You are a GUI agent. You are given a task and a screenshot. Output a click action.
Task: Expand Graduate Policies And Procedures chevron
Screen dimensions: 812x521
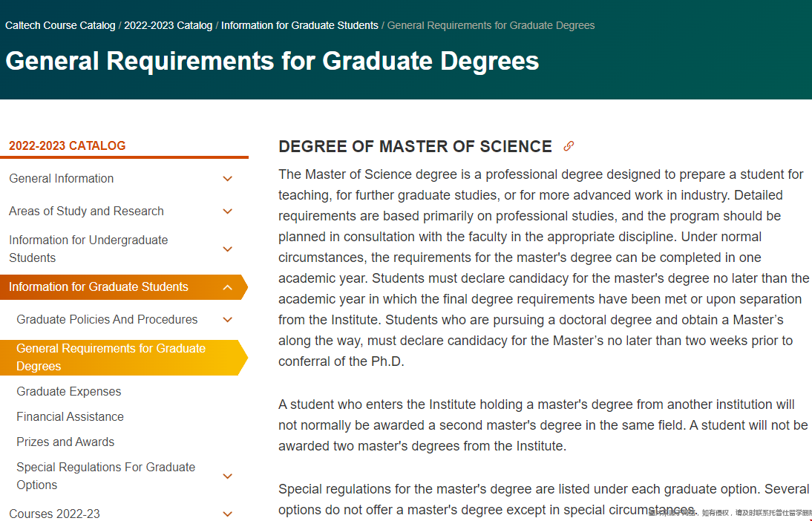(227, 320)
